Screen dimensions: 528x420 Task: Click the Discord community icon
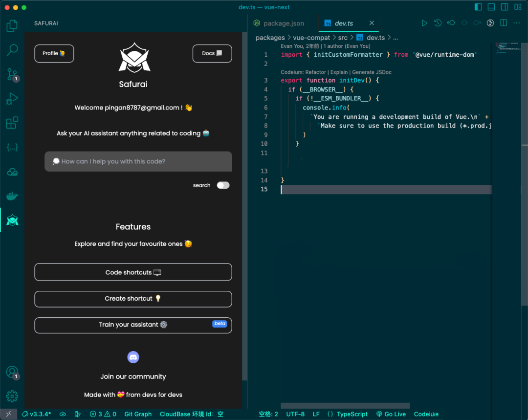tap(133, 357)
